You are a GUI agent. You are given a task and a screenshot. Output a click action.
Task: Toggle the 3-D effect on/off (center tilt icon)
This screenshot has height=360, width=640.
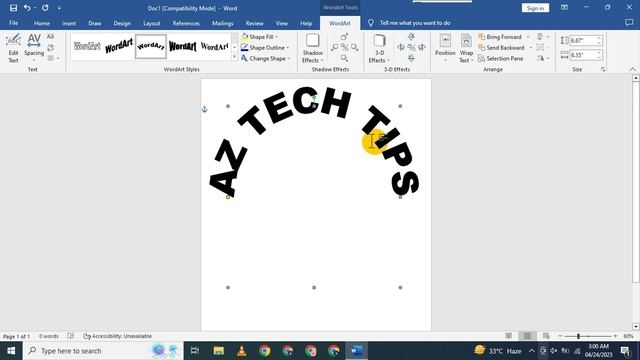(x=411, y=48)
